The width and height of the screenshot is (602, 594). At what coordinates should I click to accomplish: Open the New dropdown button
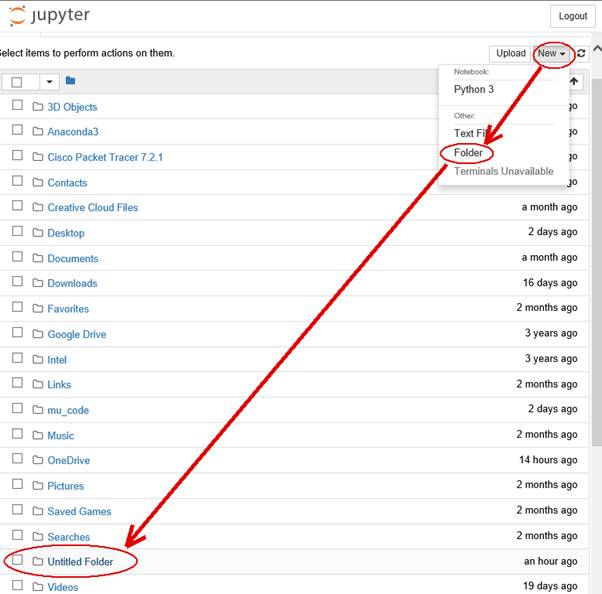point(551,54)
